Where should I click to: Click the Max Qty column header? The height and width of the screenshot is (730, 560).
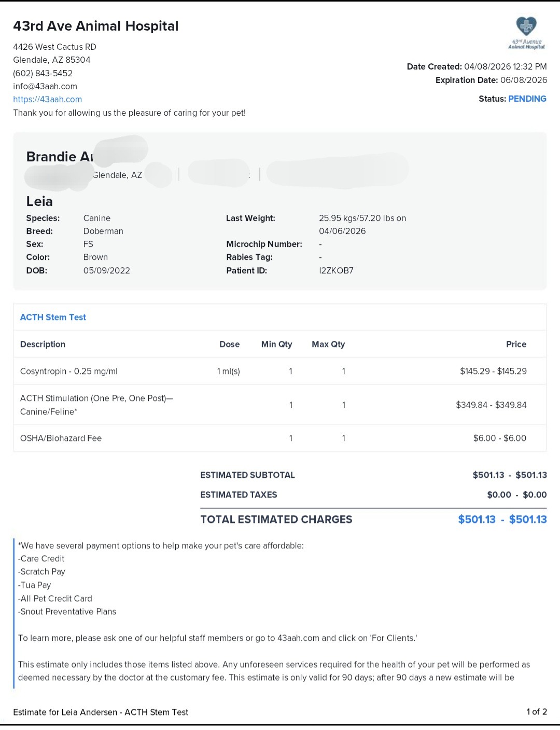tap(328, 344)
